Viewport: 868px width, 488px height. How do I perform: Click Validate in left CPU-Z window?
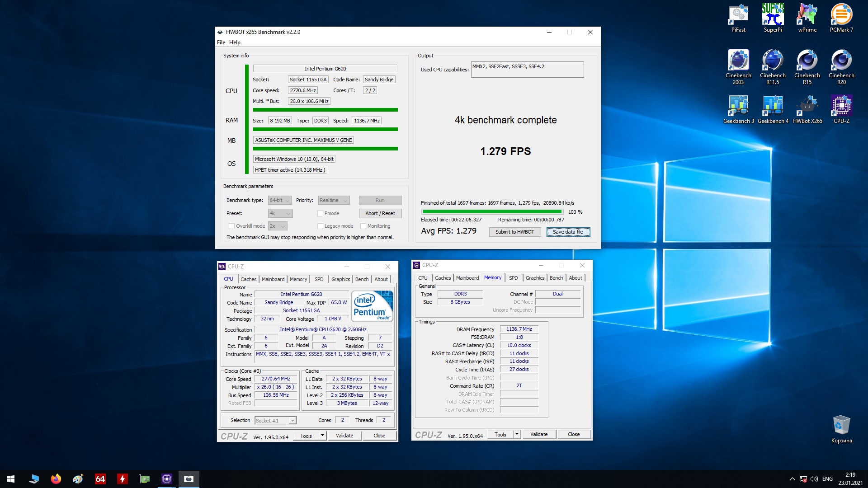(344, 436)
